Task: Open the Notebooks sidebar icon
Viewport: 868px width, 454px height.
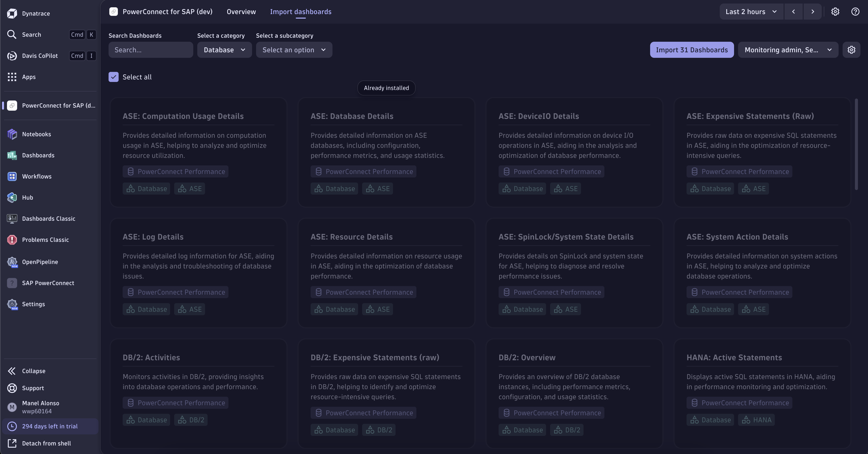Action: click(12, 134)
